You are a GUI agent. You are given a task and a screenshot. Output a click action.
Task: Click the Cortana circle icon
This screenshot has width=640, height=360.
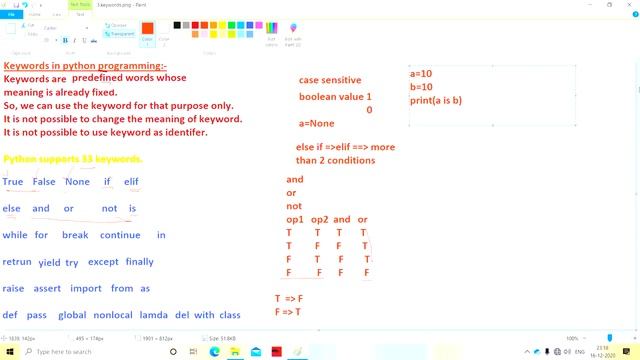tap(173, 351)
